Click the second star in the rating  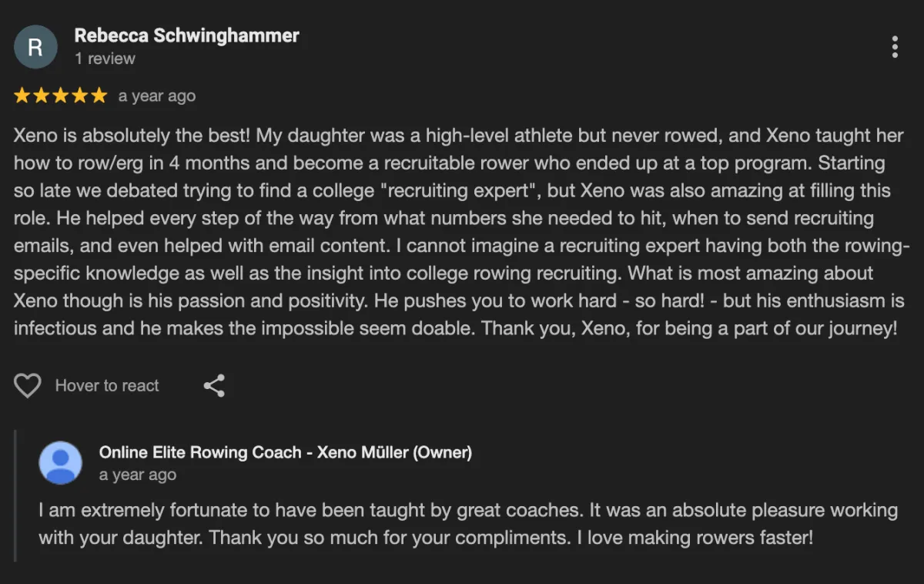pos(42,96)
